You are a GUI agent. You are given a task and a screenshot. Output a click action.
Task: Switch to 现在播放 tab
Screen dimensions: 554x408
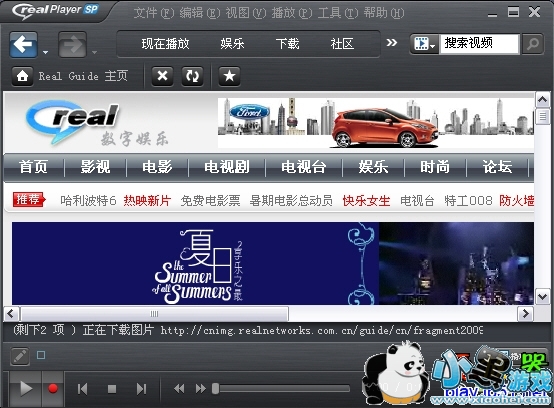(x=165, y=44)
